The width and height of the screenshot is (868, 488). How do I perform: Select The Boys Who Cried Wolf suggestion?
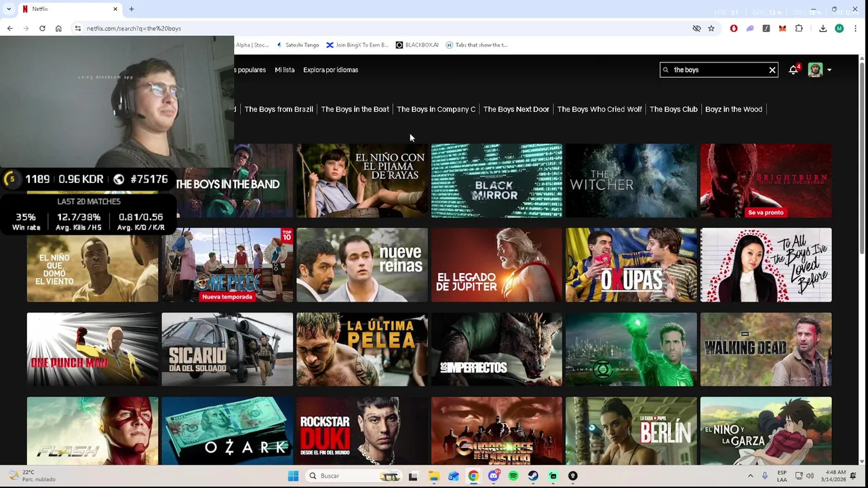(599, 109)
